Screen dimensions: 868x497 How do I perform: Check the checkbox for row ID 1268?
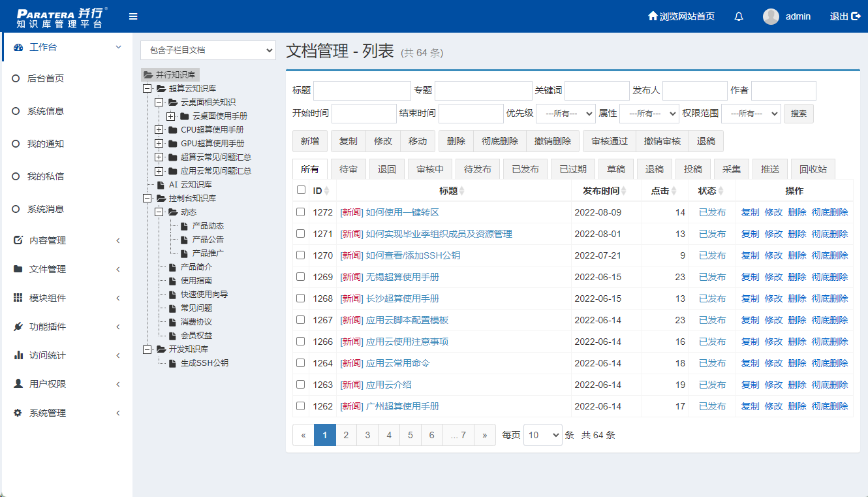pyautogui.click(x=301, y=298)
